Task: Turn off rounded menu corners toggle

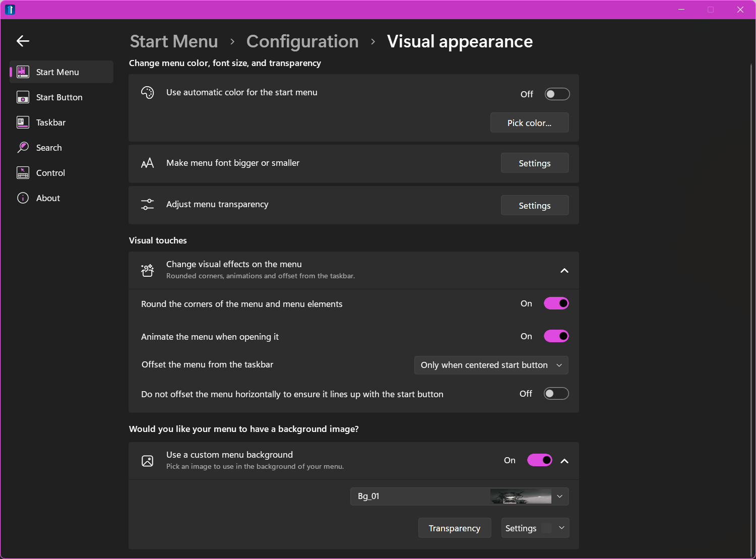Action: pyautogui.click(x=556, y=303)
